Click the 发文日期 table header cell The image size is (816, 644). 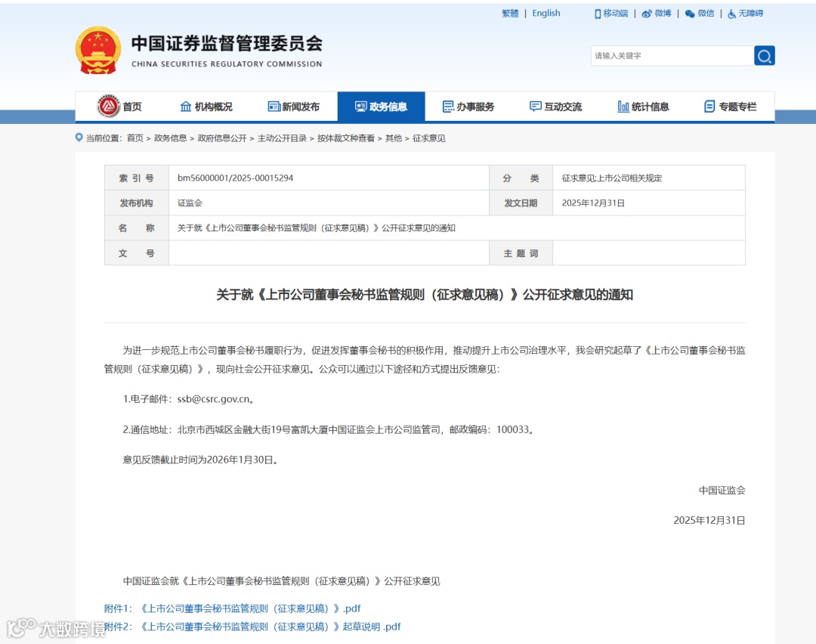[521, 203]
